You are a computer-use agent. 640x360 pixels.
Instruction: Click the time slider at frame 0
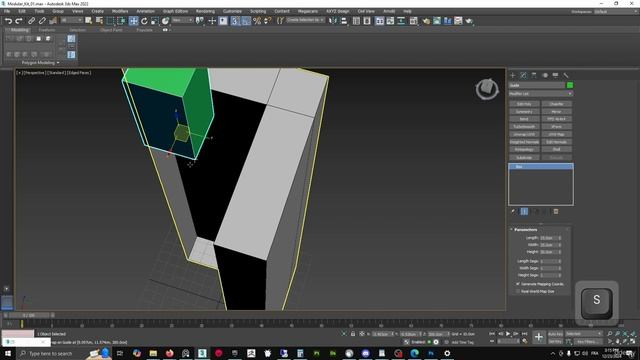[x=29, y=316]
